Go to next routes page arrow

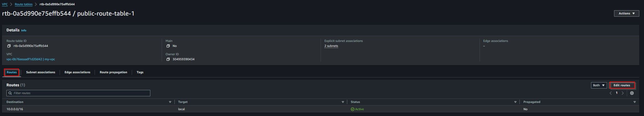623,93
